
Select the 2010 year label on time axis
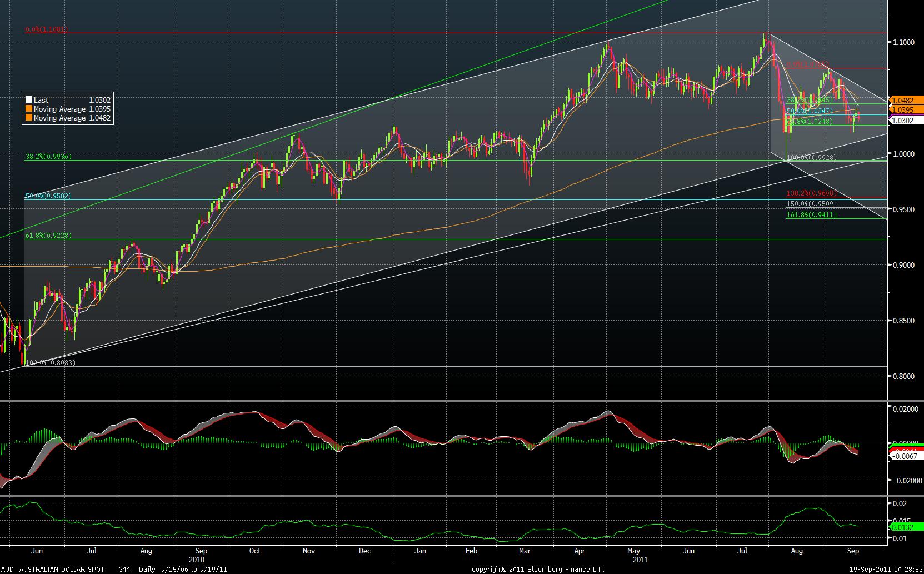click(197, 560)
